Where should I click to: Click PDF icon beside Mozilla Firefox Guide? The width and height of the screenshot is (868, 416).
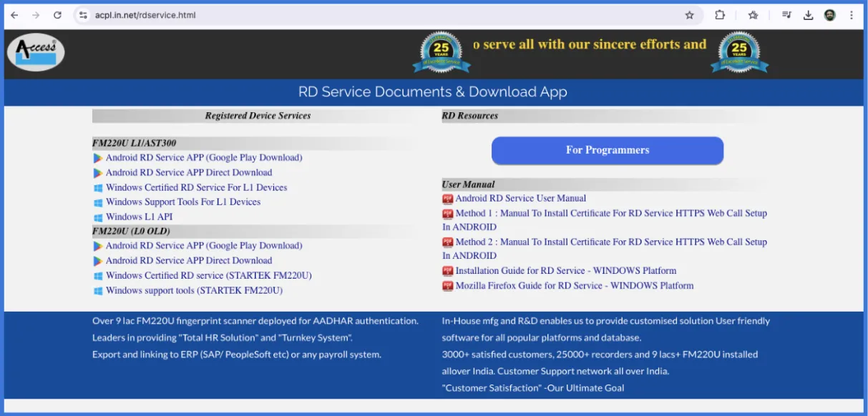(448, 286)
